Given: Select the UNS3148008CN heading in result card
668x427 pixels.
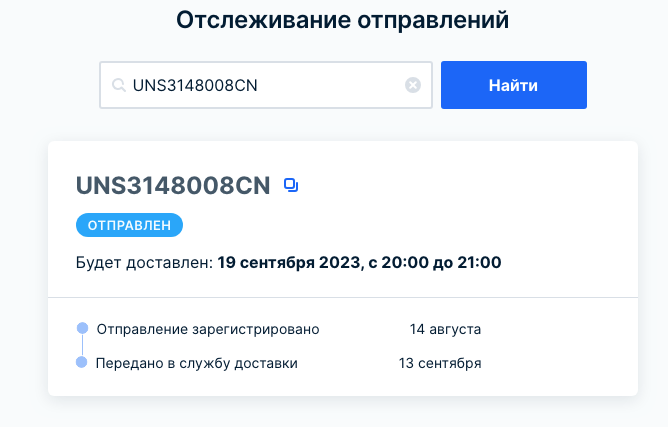Looking at the screenshot, I should 173,186.
